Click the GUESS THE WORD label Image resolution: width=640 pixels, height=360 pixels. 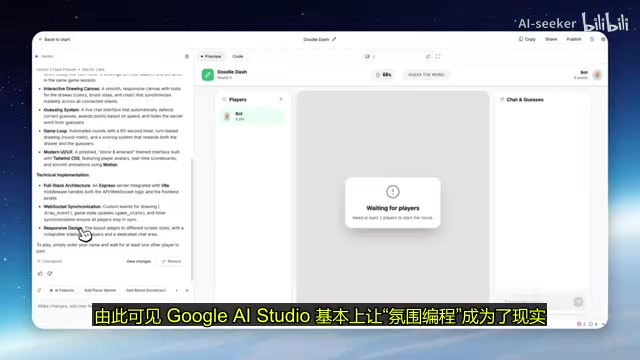[426, 75]
